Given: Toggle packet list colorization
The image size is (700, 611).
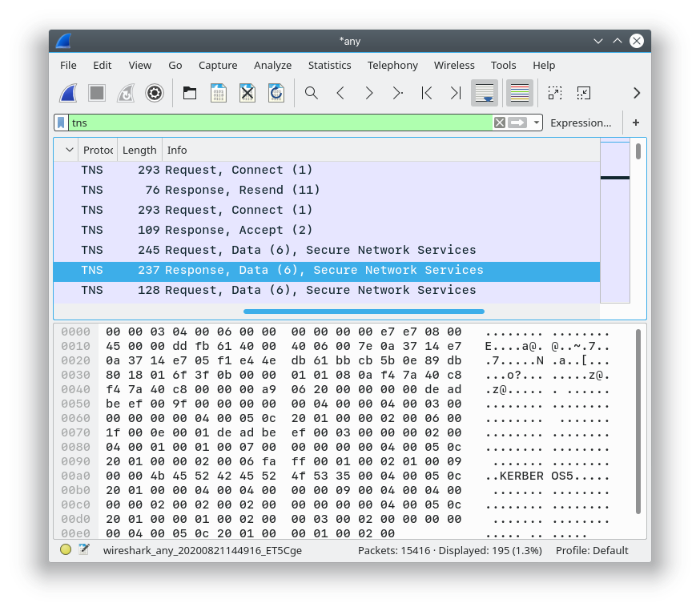Looking at the screenshot, I should point(519,93).
